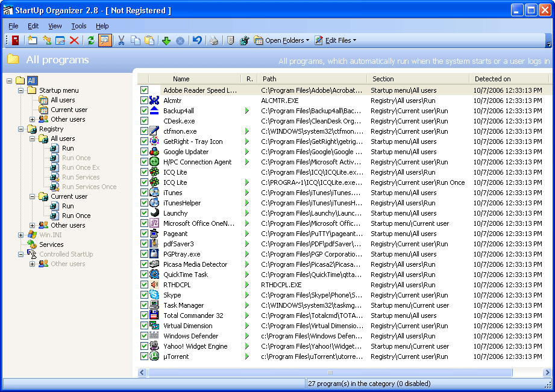Click the clipboard paste icon
Screen dimensions: 555x392
tap(149, 40)
